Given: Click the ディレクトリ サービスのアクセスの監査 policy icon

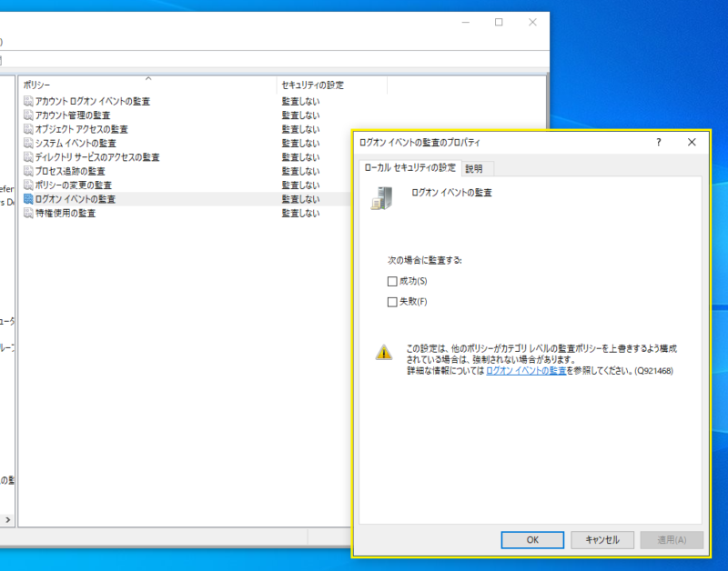Looking at the screenshot, I should [x=28, y=156].
